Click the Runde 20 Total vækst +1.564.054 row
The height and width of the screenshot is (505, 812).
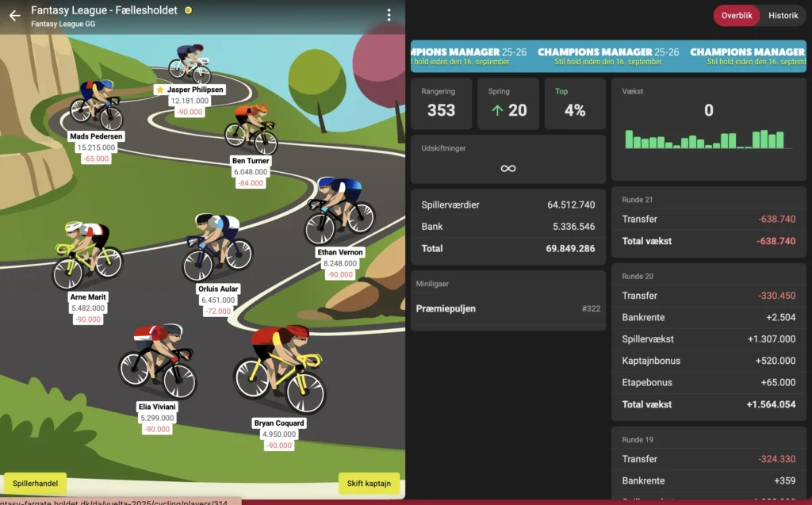pyautogui.click(x=708, y=404)
